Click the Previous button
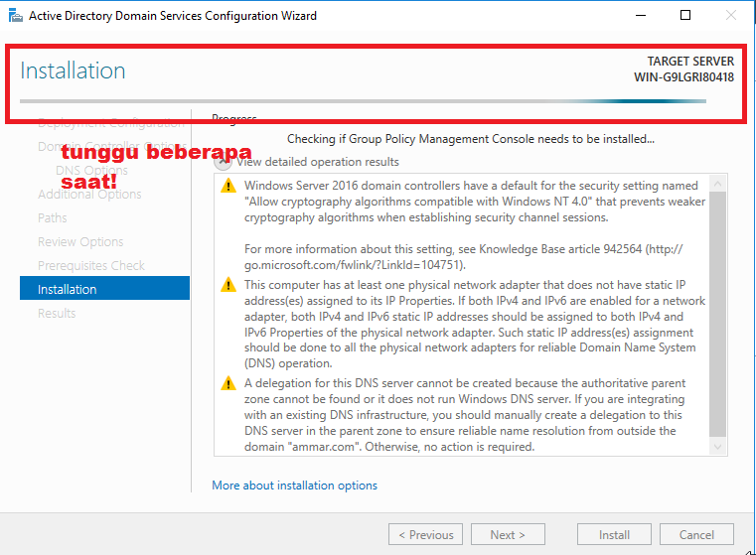 coord(426,534)
